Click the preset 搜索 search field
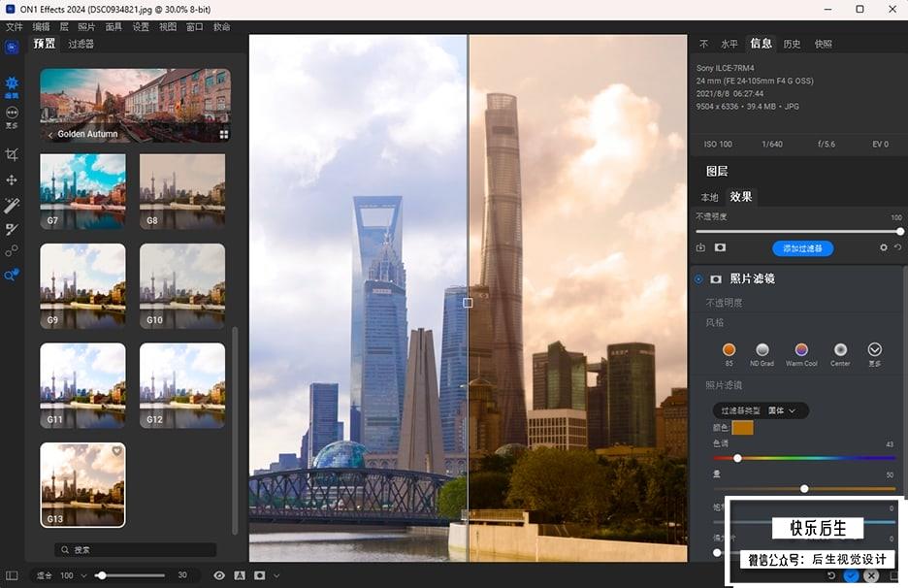The width and height of the screenshot is (908, 588). pyautogui.click(x=136, y=550)
